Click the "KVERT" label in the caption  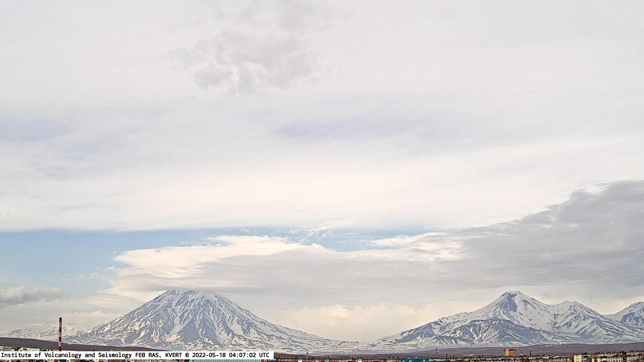(x=174, y=355)
